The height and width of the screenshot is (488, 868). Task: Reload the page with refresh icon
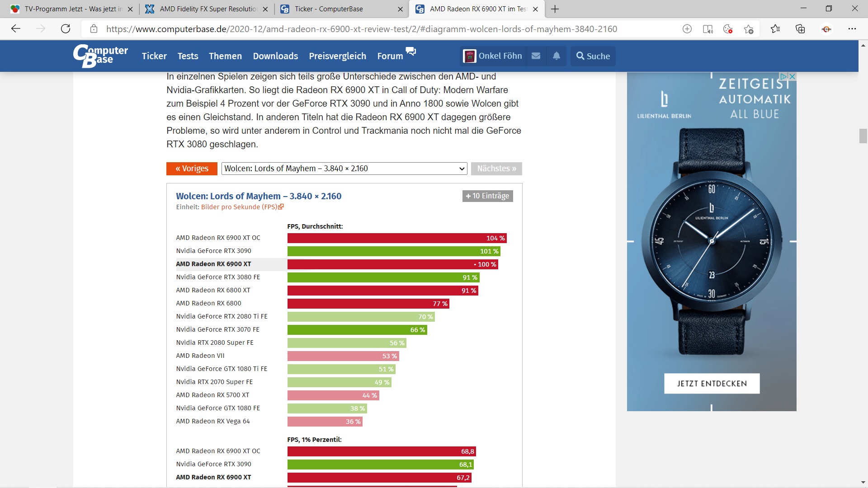tap(66, 29)
